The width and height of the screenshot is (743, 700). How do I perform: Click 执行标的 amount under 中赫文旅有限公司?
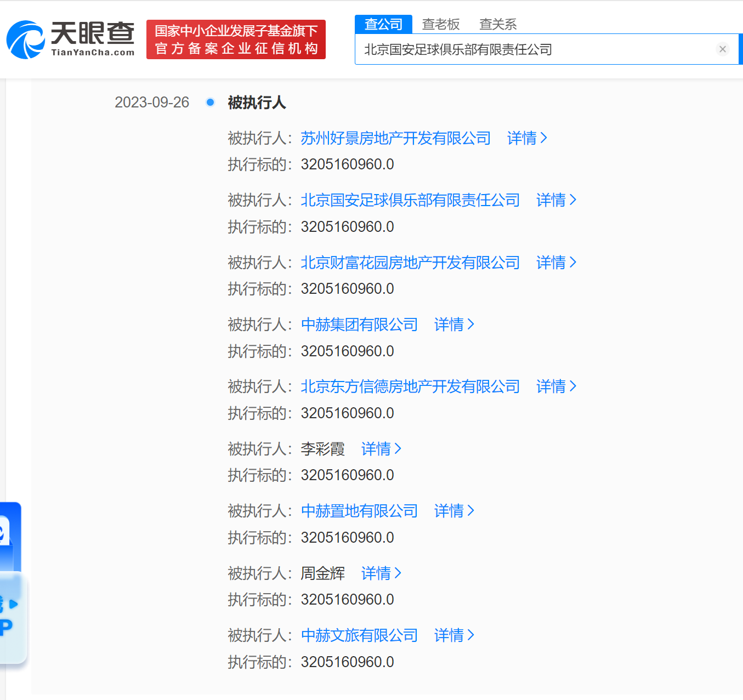(x=348, y=662)
